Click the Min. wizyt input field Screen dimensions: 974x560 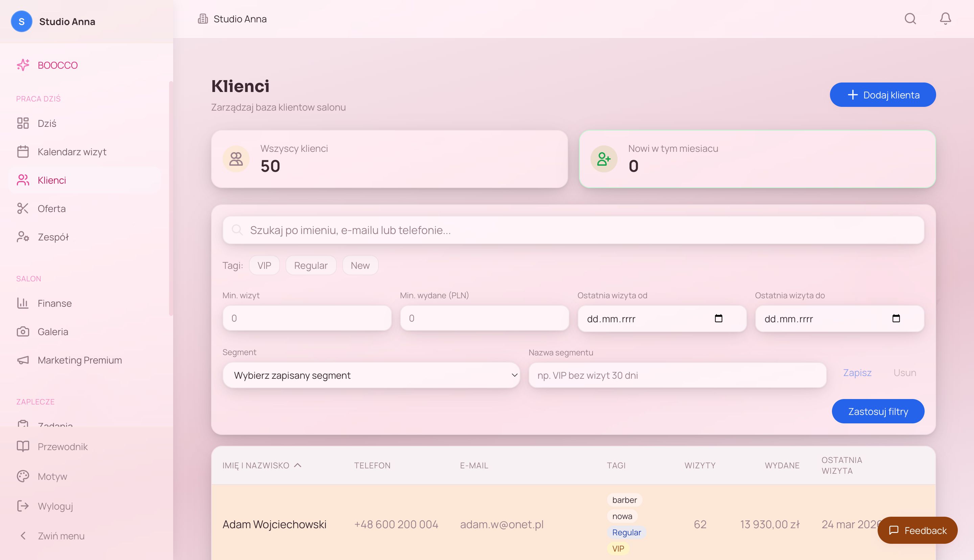coord(307,318)
